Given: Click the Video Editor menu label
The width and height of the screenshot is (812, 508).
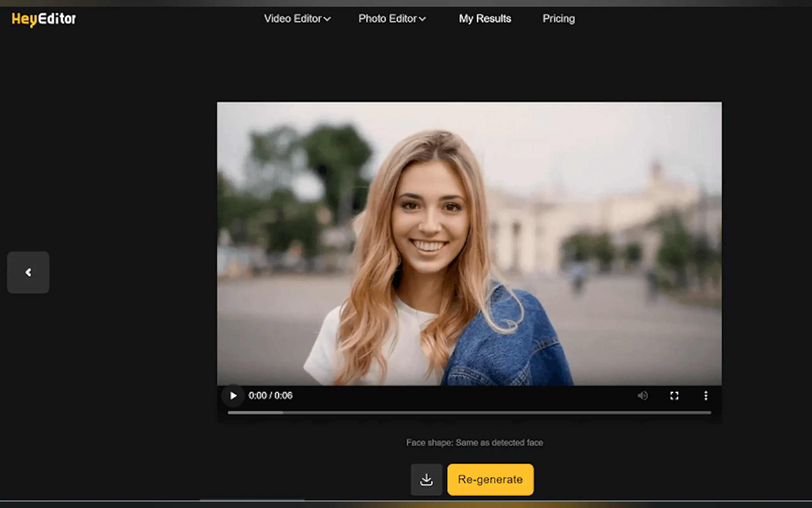Looking at the screenshot, I should click(x=293, y=19).
